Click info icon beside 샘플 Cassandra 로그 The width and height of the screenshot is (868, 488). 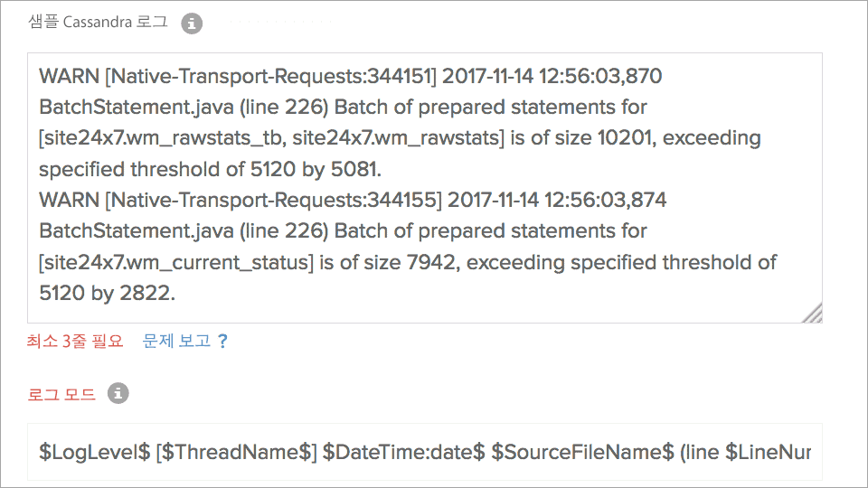191,24
